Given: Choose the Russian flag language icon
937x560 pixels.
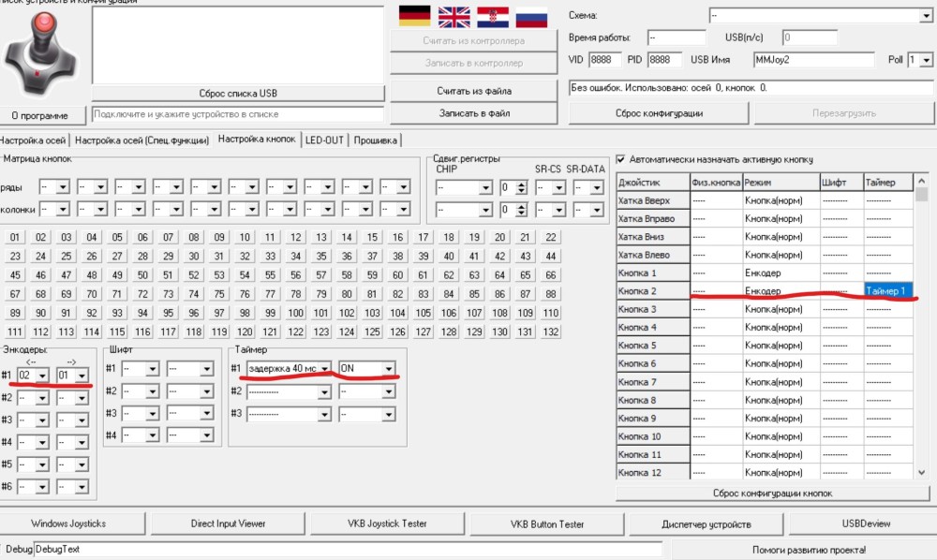Looking at the screenshot, I should pyautogui.click(x=531, y=16).
